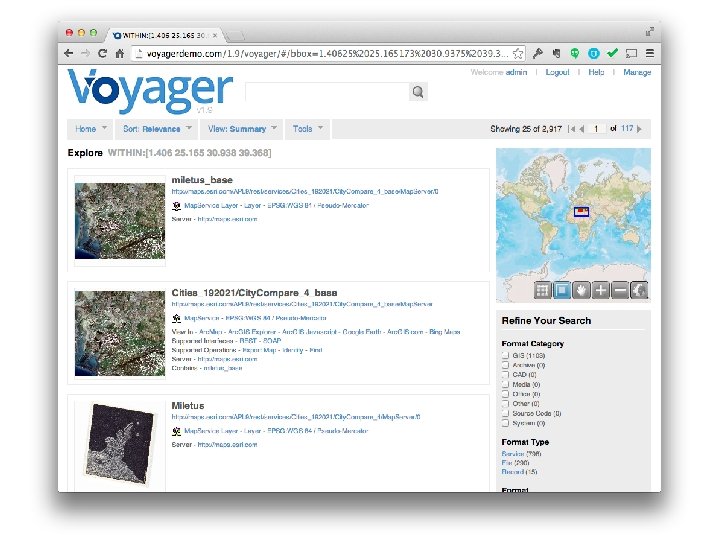Click the map service icon under miletus_base
The image size is (720, 540).
tap(176, 206)
